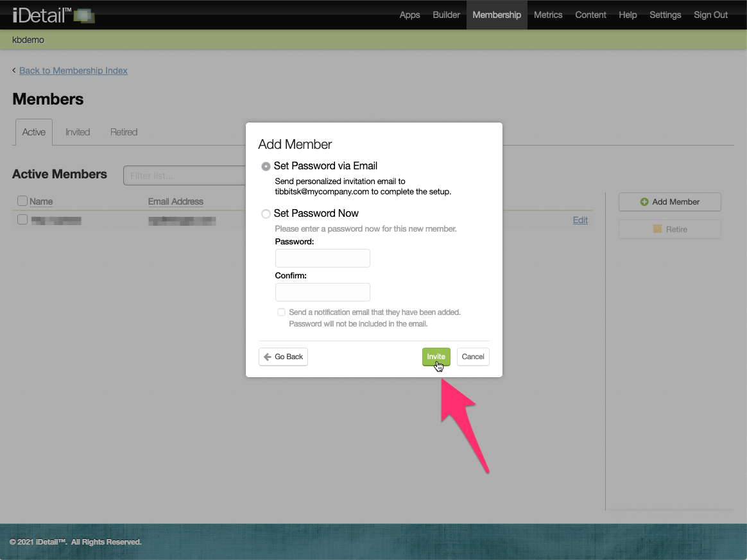Open the Membership menu
747x560 pixels.
497,15
